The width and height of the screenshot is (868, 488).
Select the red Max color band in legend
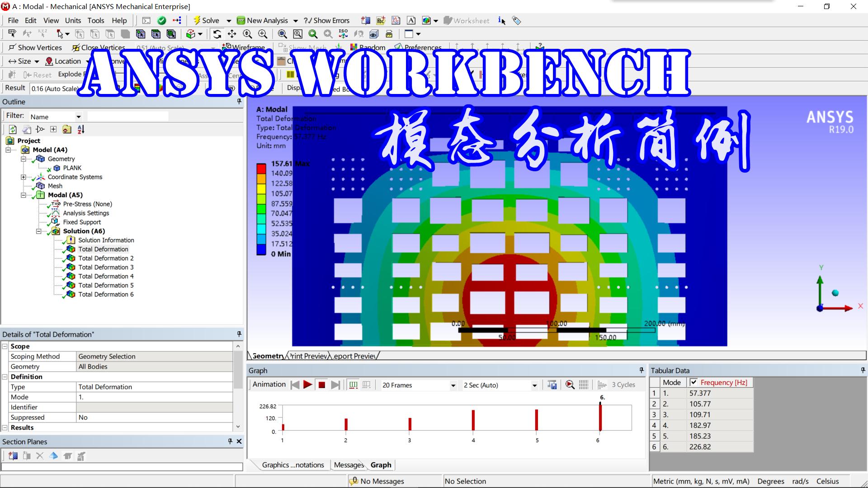[x=261, y=168]
